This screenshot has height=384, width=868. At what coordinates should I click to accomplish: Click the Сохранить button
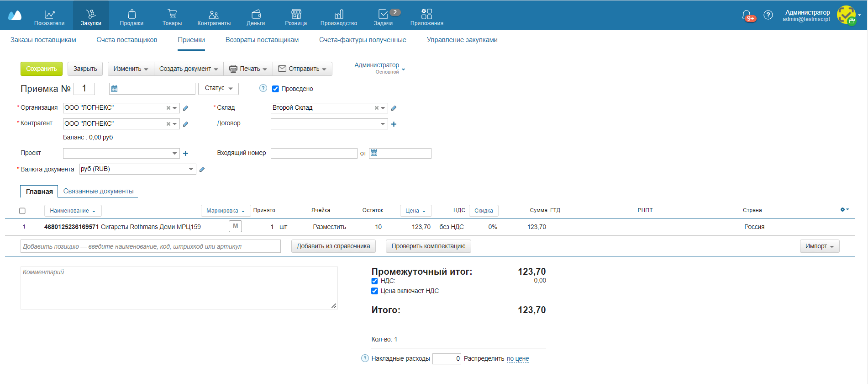tap(42, 69)
